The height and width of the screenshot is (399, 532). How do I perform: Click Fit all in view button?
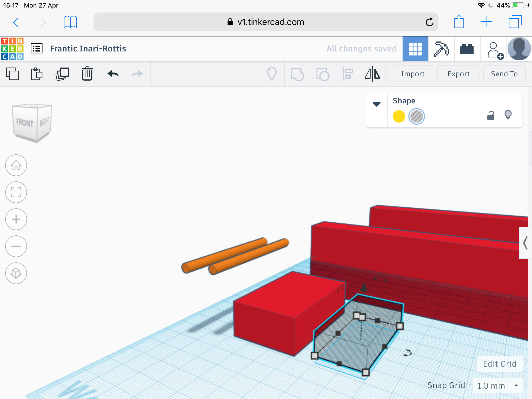16,192
